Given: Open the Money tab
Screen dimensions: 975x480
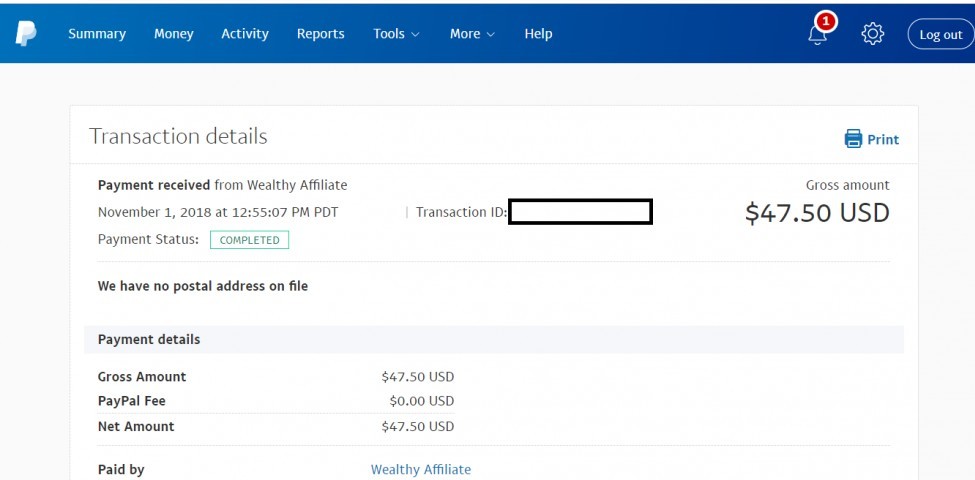Looking at the screenshot, I should tap(173, 34).
